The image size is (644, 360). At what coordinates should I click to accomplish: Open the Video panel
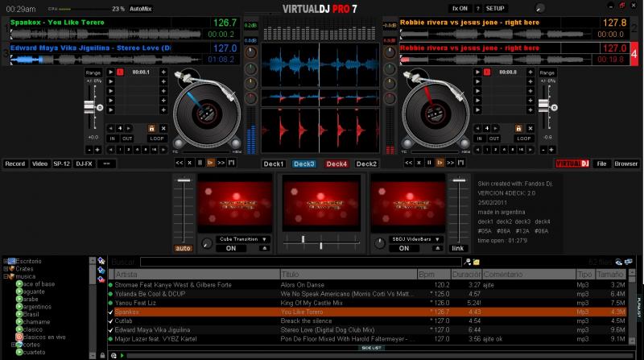(x=39, y=163)
